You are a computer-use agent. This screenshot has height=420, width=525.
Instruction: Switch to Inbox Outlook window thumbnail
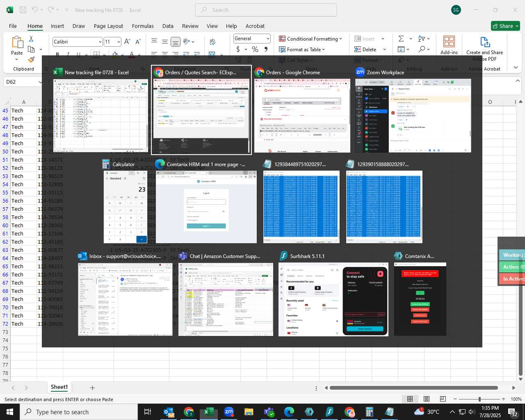click(x=125, y=294)
